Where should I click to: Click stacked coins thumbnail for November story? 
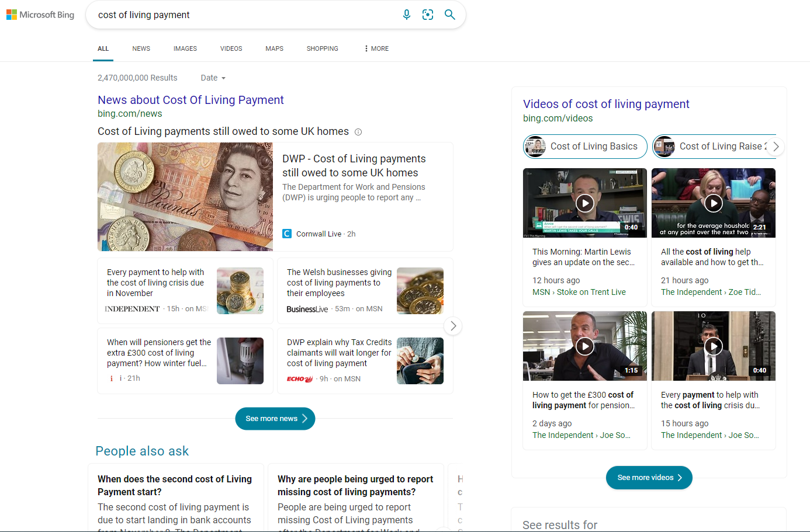tap(240, 291)
